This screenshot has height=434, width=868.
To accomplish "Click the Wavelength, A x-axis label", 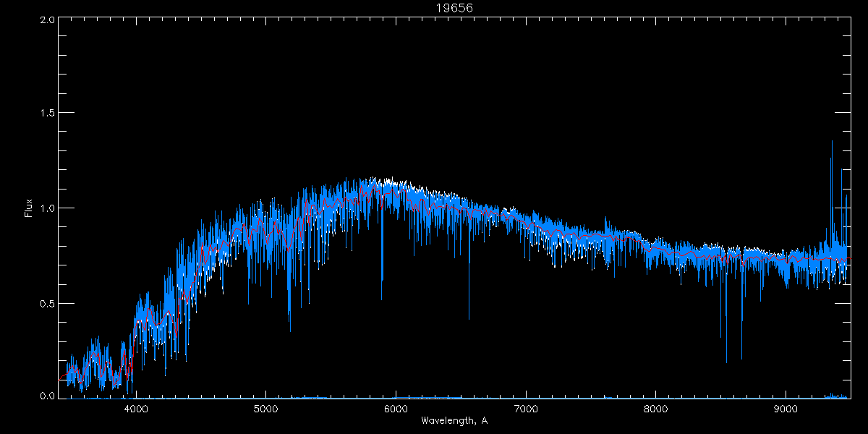I will click(x=454, y=421).
